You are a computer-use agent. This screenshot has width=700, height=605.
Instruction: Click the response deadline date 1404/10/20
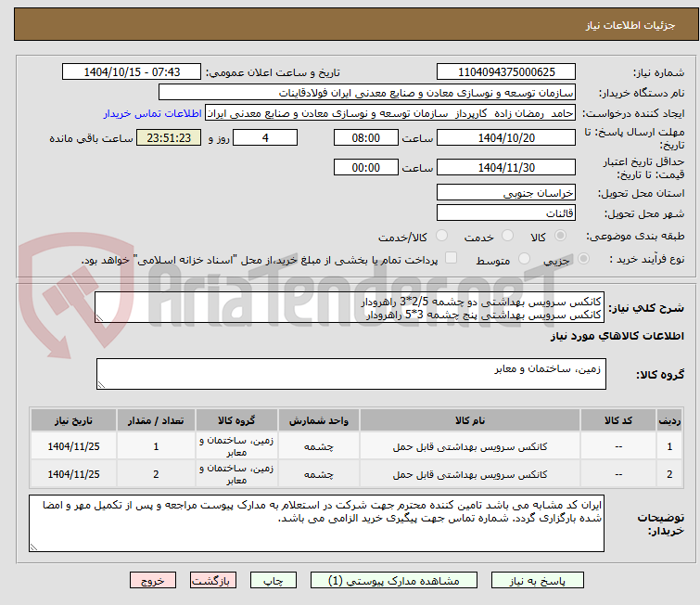click(x=506, y=137)
